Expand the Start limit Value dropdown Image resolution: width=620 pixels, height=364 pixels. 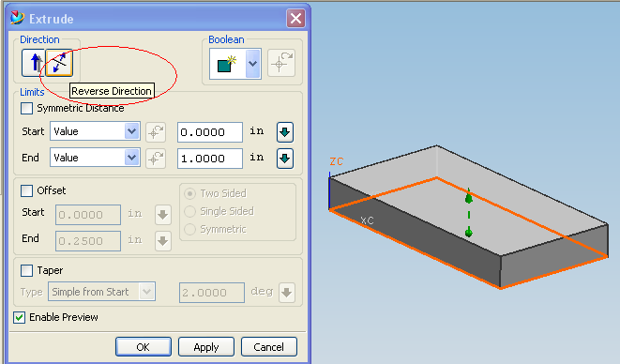coord(131,131)
